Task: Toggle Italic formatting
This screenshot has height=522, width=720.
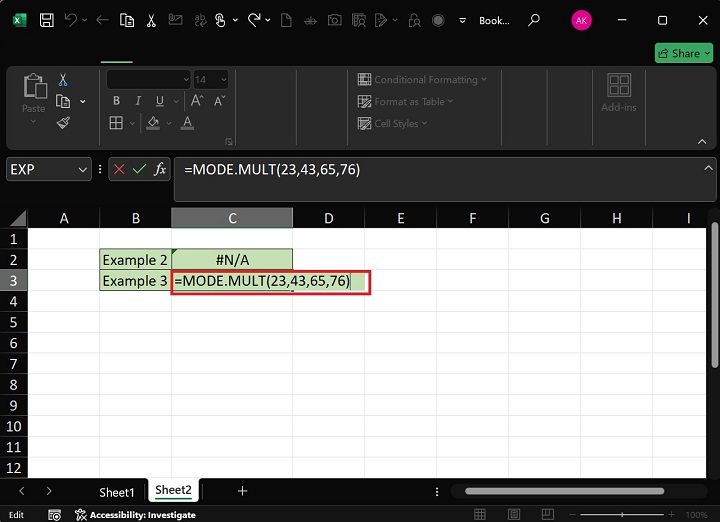Action: click(138, 101)
